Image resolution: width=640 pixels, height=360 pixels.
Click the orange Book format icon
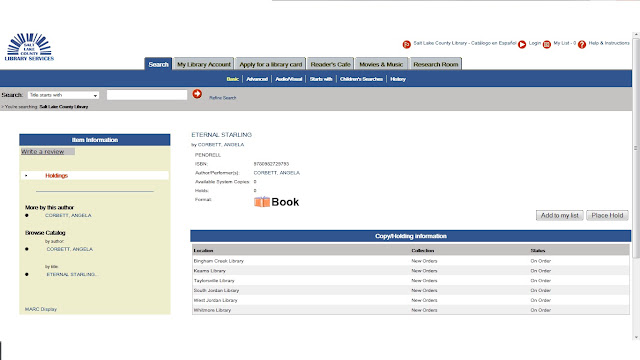[262, 202]
